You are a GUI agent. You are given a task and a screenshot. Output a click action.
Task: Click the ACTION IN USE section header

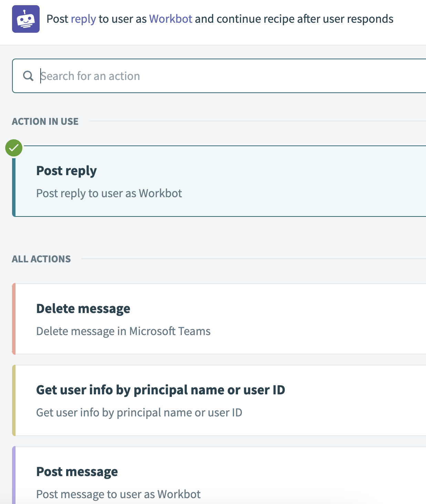coord(45,121)
